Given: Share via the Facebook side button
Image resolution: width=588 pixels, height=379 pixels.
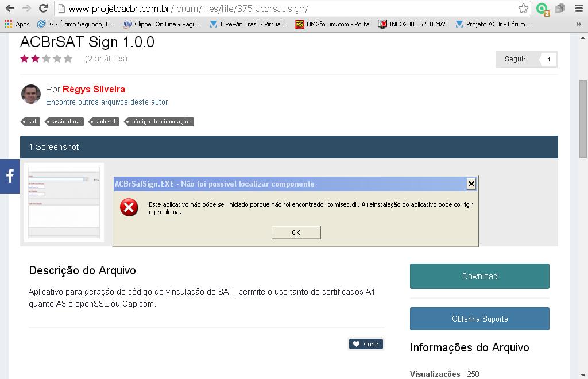Looking at the screenshot, I should pyautogui.click(x=10, y=176).
